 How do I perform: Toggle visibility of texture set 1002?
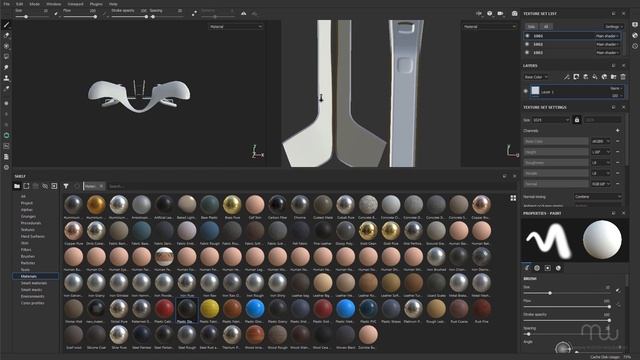(x=527, y=44)
